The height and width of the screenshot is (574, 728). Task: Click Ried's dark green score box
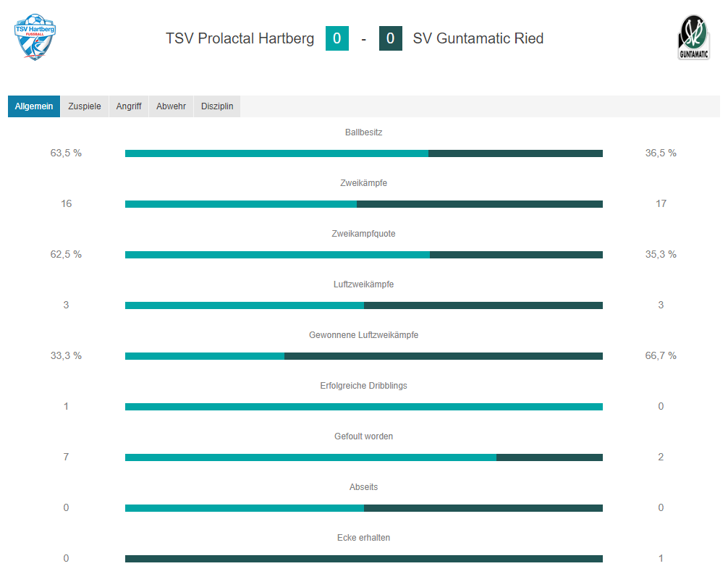[391, 38]
